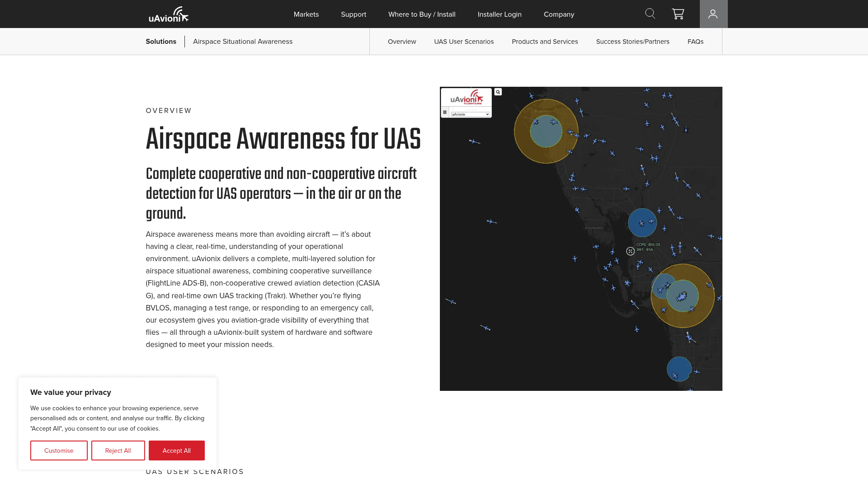Jump to Products and Services section

click(545, 42)
